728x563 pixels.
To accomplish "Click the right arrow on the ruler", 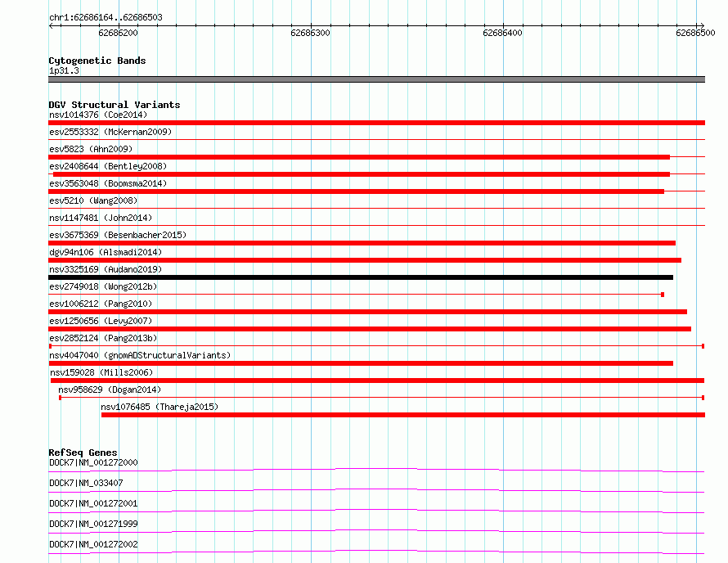I will pos(702,25).
